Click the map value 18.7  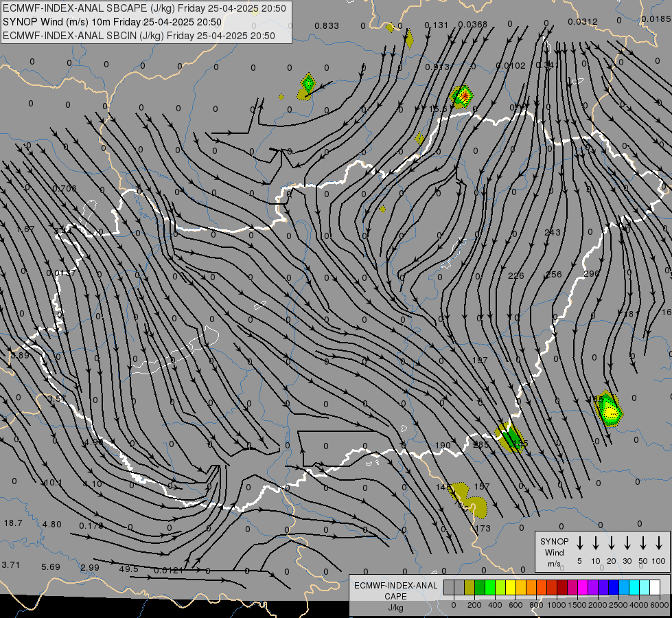coord(13,523)
